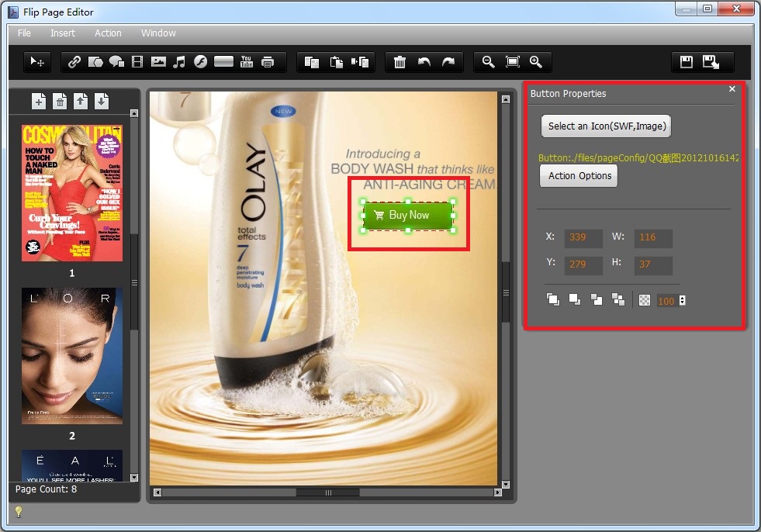Open Action Options
The image size is (761, 532).
click(579, 176)
